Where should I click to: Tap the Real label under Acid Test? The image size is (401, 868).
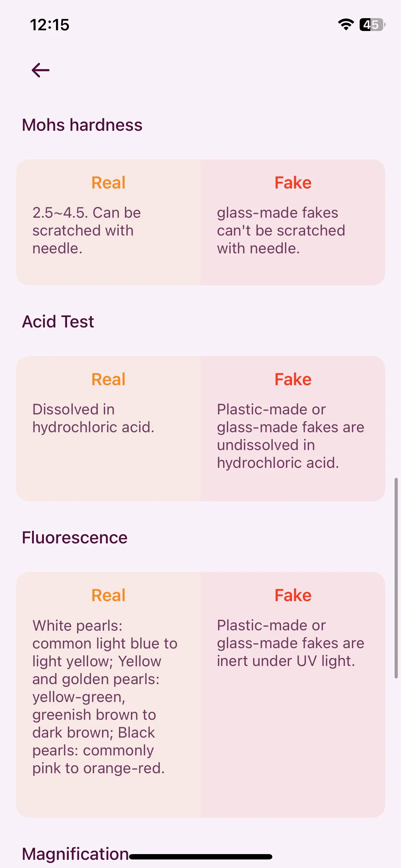coord(108,379)
